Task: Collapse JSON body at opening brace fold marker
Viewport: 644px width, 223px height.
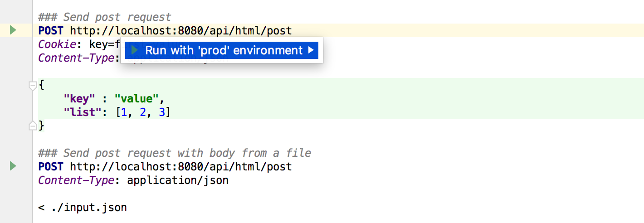Action: click(33, 85)
